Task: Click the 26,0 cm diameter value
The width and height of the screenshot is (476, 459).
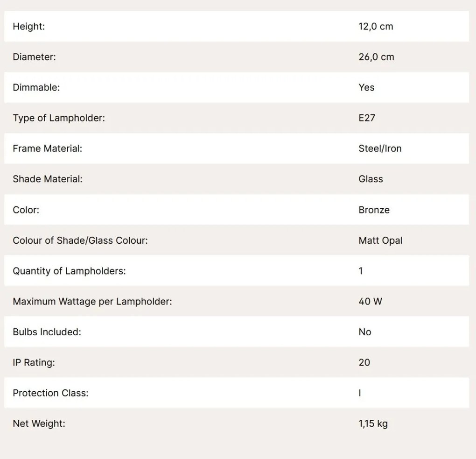Action: (377, 57)
